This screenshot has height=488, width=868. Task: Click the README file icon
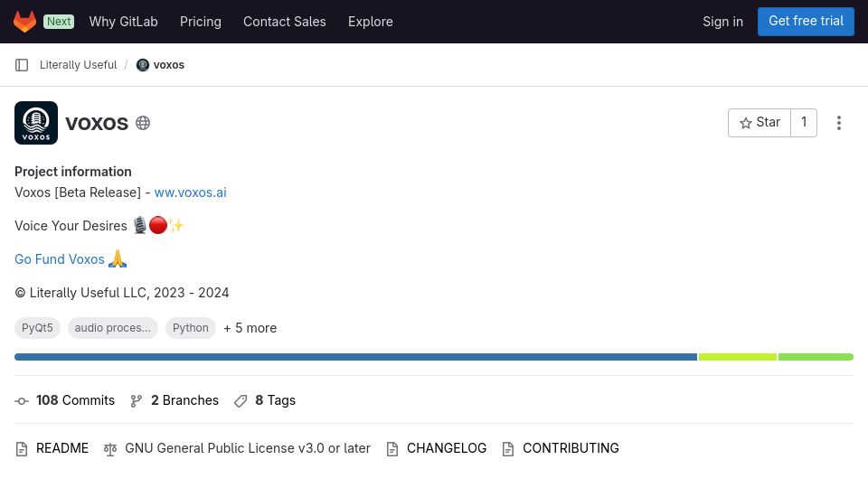(x=22, y=449)
